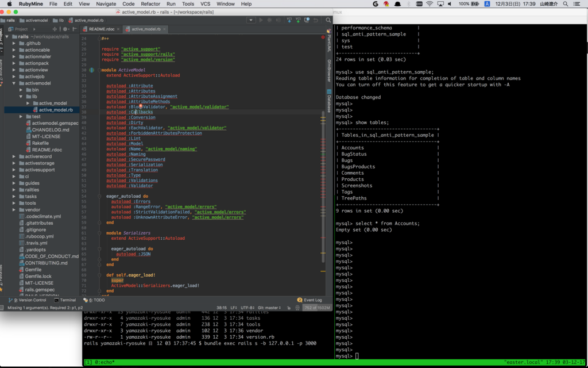This screenshot has height=368, width=588.
Task: Click "active_model/naming" string on line 45
Action: (x=171, y=149)
